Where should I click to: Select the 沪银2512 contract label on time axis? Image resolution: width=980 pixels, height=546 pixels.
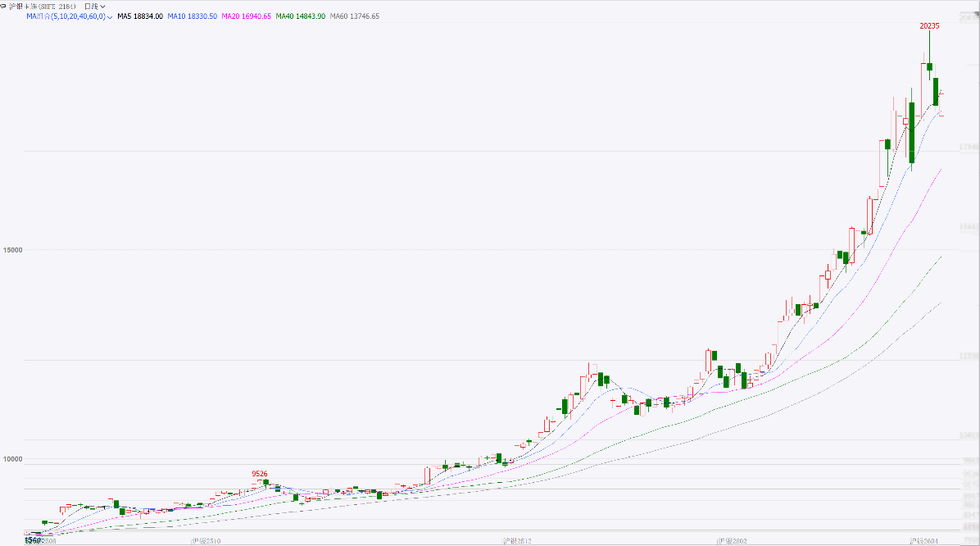coord(517,541)
